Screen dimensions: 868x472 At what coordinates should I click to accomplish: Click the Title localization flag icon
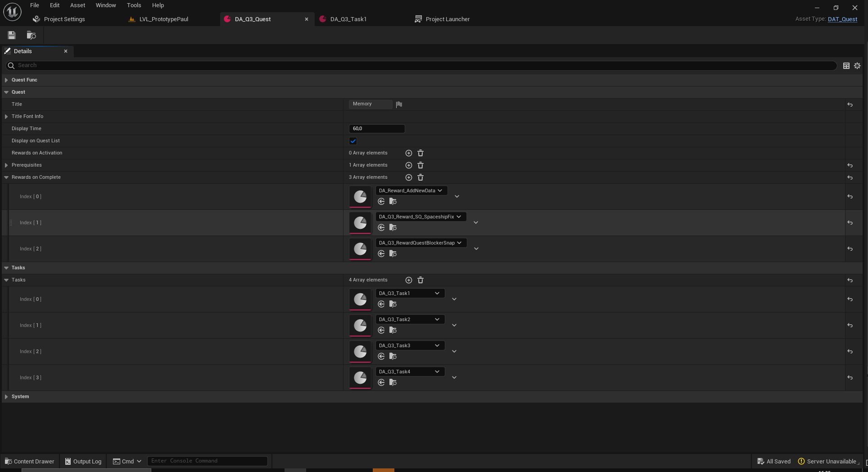click(x=399, y=104)
